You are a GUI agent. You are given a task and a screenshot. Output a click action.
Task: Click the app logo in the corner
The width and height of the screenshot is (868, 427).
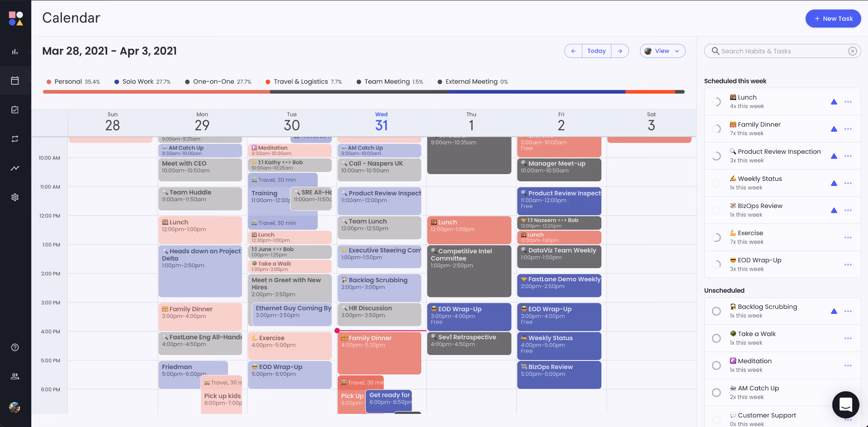[16, 18]
